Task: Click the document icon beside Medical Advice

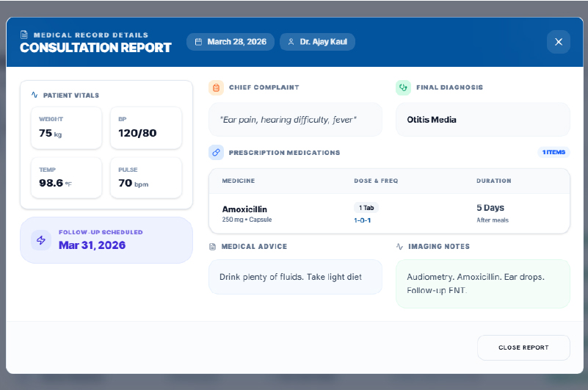Action: [213, 247]
